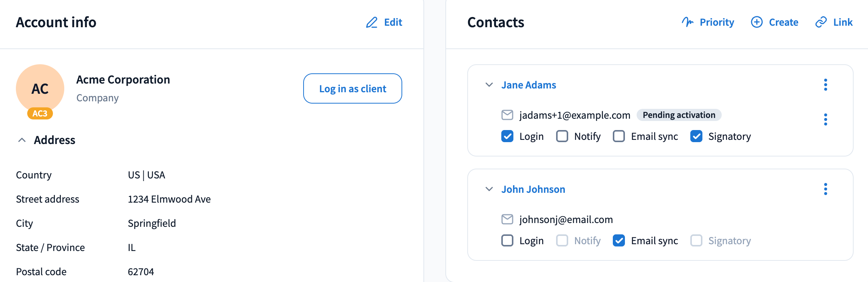Click the Priority signal icon
This screenshot has width=868, height=282.
[x=687, y=22]
